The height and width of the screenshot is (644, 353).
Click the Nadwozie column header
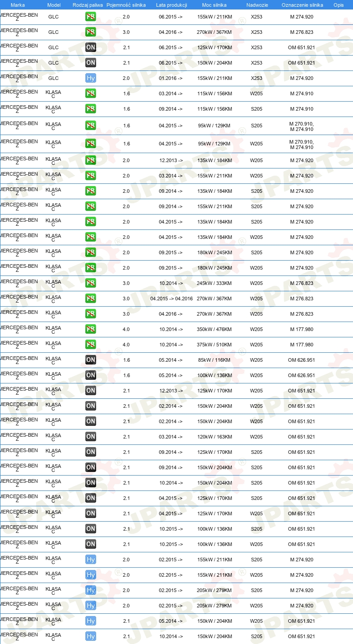pos(257,5)
